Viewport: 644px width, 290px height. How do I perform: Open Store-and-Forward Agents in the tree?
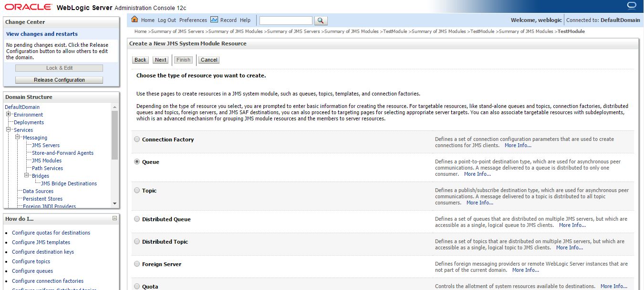(x=62, y=153)
